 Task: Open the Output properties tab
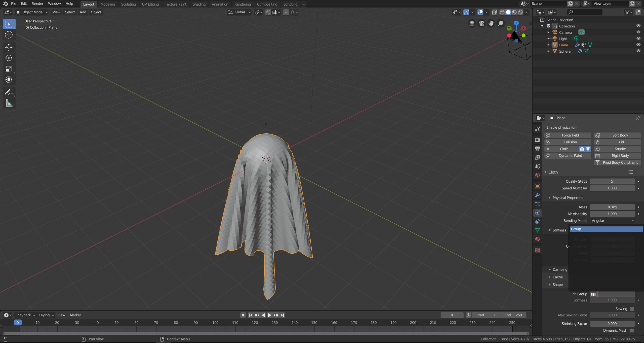pos(537,149)
